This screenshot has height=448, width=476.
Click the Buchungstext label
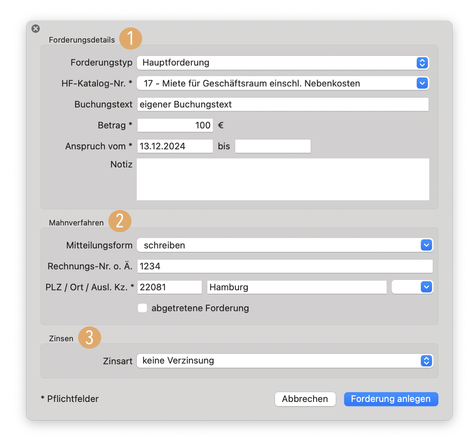coord(103,104)
